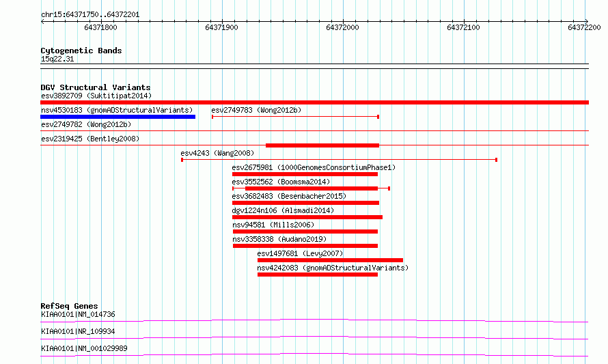Click the red bar under nsv94581

pos(305,232)
